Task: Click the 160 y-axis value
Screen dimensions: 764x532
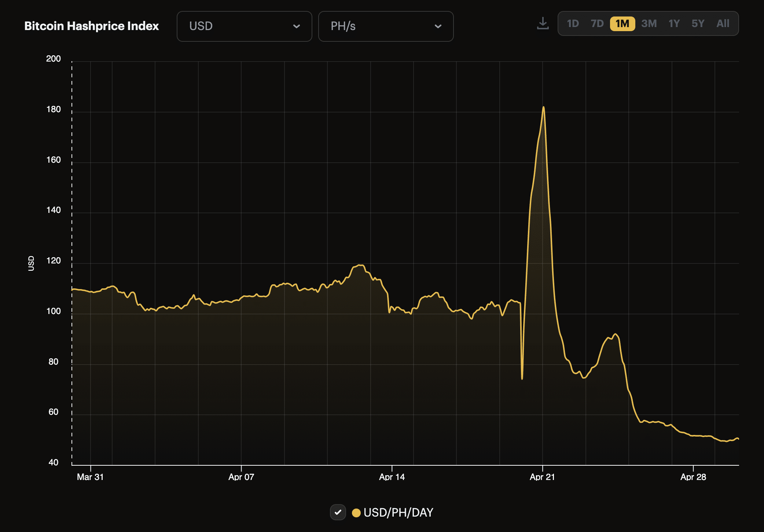Action: tap(54, 160)
